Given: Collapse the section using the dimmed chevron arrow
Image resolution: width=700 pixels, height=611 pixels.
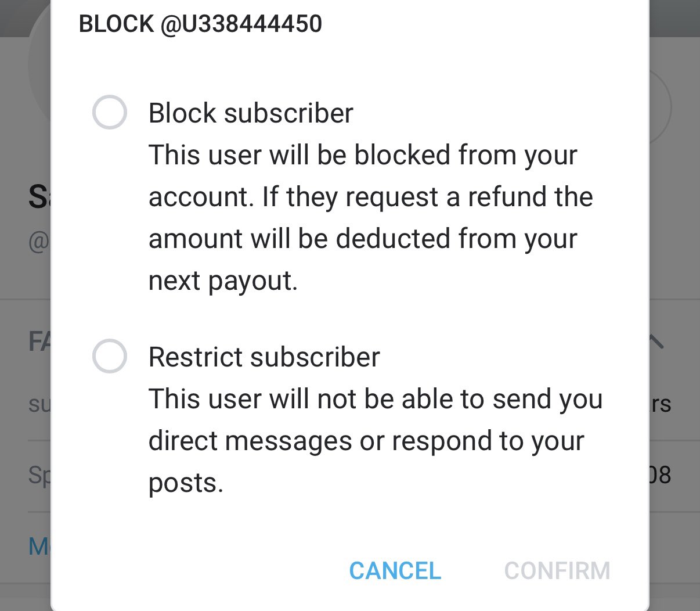Looking at the screenshot, I should coord(656,342).
